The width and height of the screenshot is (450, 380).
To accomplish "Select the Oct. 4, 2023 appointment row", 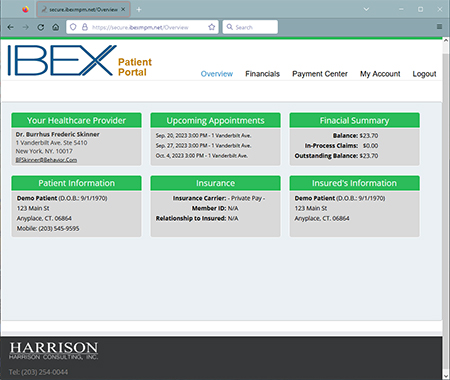I will 202,156.
